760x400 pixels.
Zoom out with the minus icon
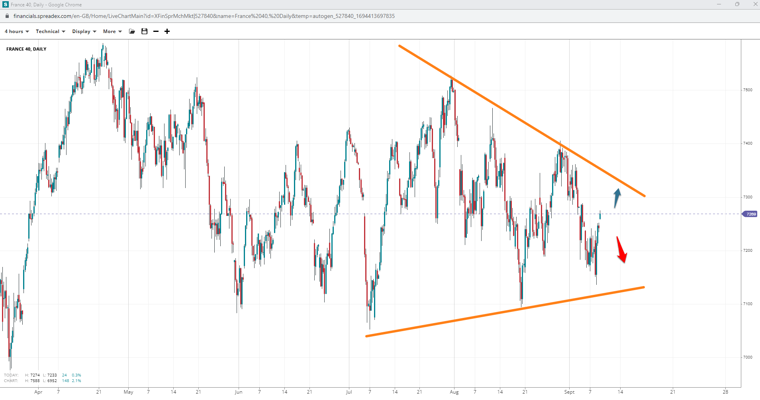[x=156, y=31]
